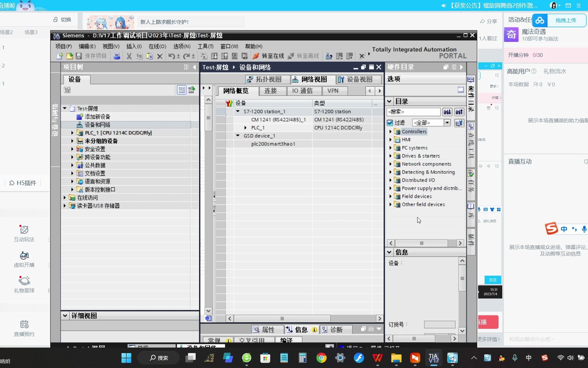Open online tools side tab icon
Screen dimensions: 588x368
pyautogui.click(x=471, y=126)
